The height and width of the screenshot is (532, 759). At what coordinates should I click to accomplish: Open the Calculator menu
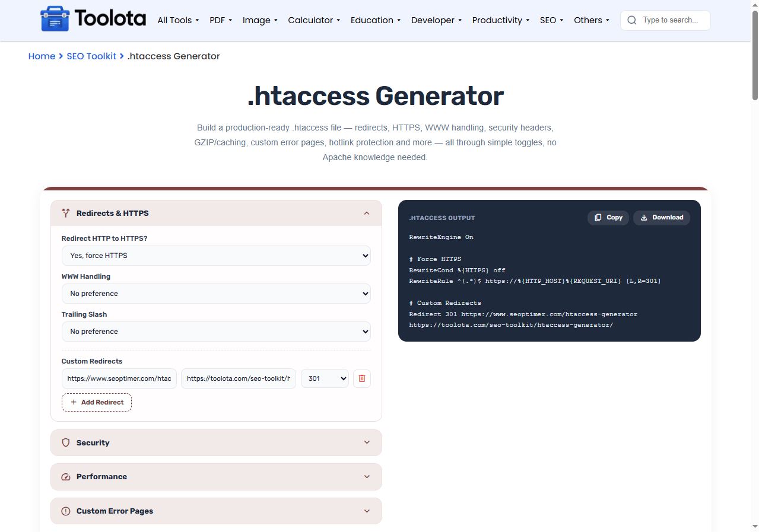coord(314,20)
